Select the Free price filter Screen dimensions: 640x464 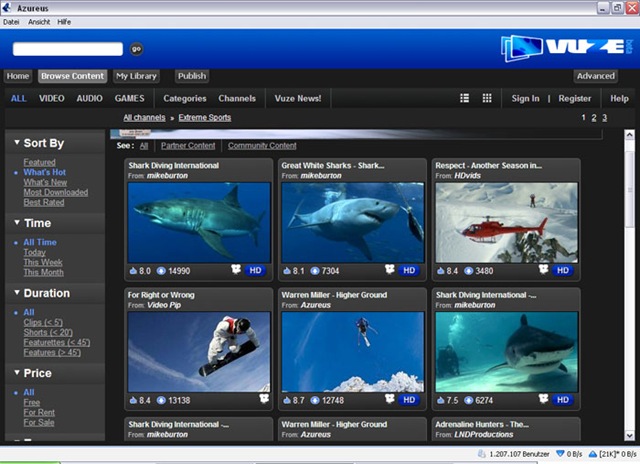point(32,402)
